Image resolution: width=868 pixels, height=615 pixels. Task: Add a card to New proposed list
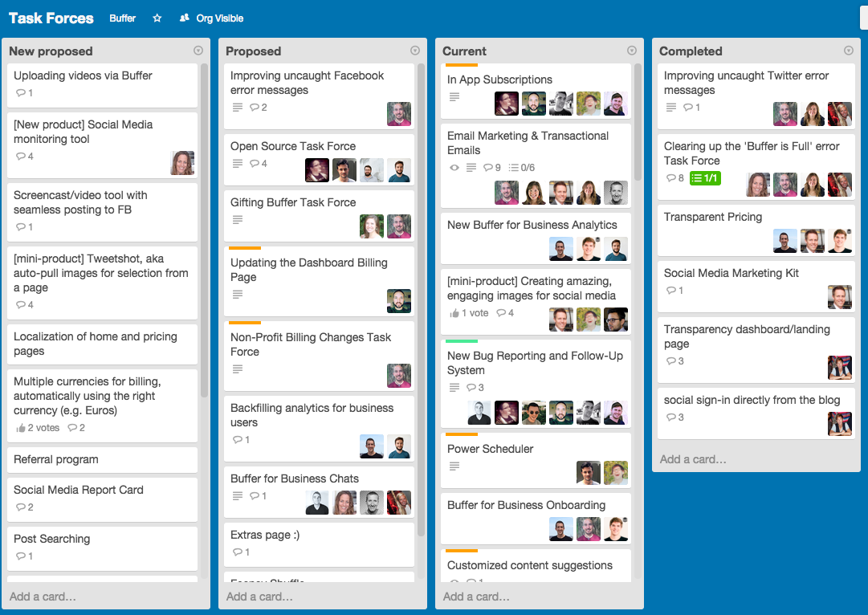coord(43,597)
